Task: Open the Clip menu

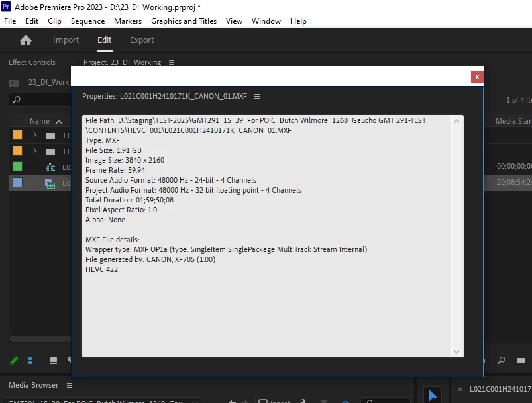Action: coord(54,21)
